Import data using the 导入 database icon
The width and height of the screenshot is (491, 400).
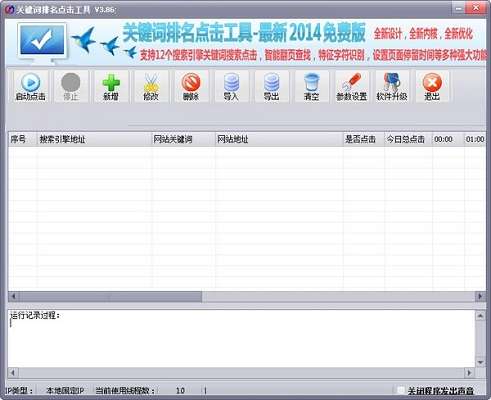click(x=231, y=86)
